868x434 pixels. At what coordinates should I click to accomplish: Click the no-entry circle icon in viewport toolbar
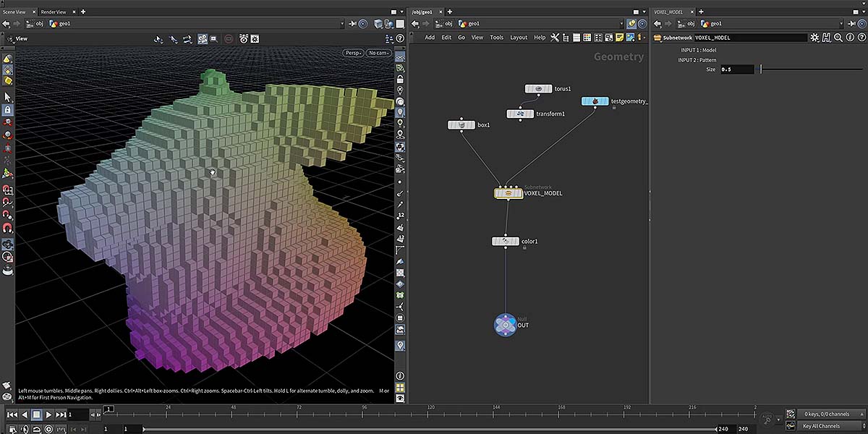coord(229,38)
